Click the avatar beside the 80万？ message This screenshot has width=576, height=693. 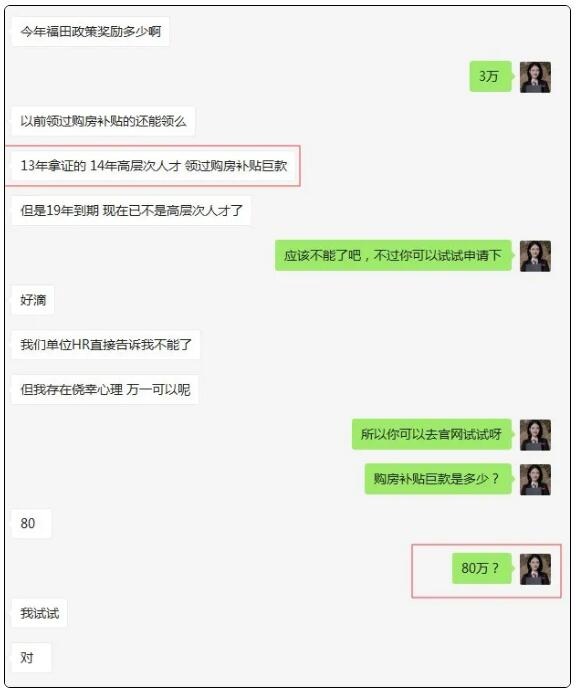535,569
